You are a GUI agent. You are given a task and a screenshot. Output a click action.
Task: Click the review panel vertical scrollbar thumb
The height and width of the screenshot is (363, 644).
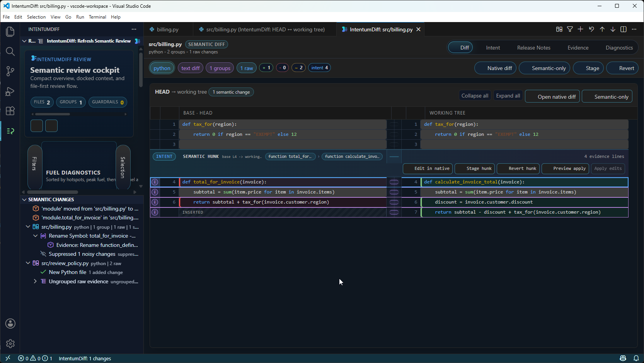pyautogui.click(x=141, y=70)
